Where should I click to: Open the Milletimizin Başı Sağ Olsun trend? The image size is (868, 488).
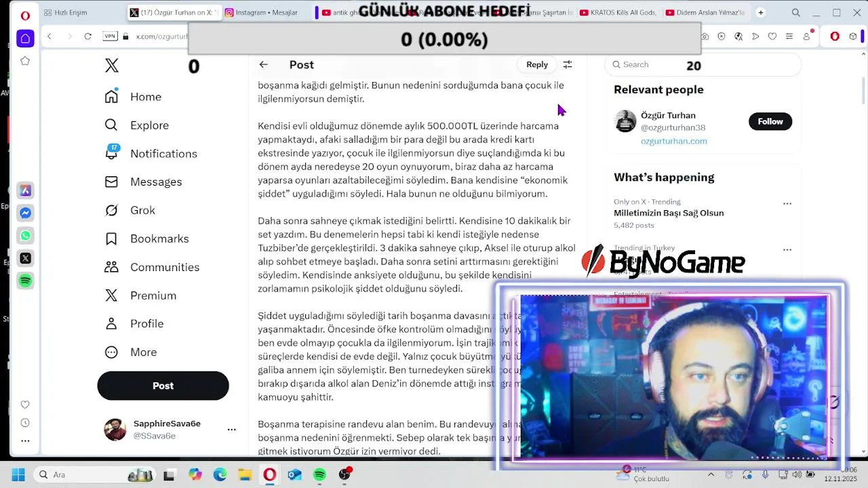[669, 213]
